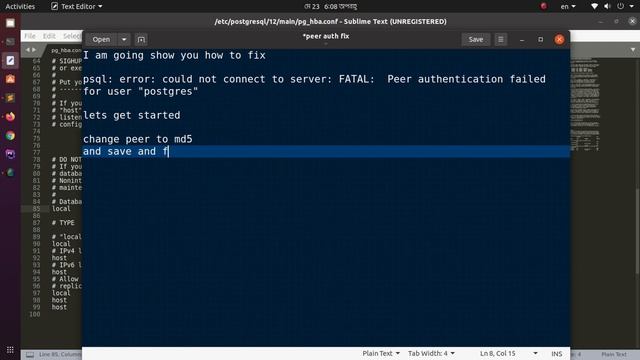Create a new document with the new-tab icon

pos(141,40)
